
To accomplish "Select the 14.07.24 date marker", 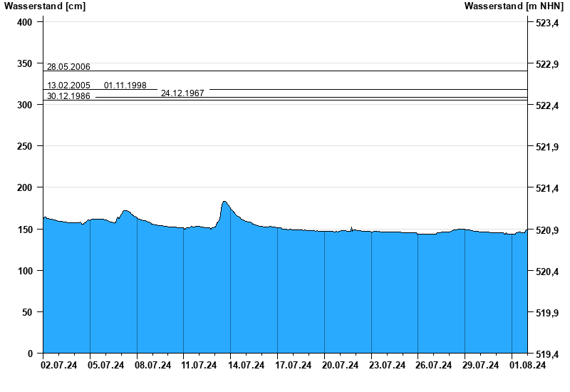I will [246, 365].
